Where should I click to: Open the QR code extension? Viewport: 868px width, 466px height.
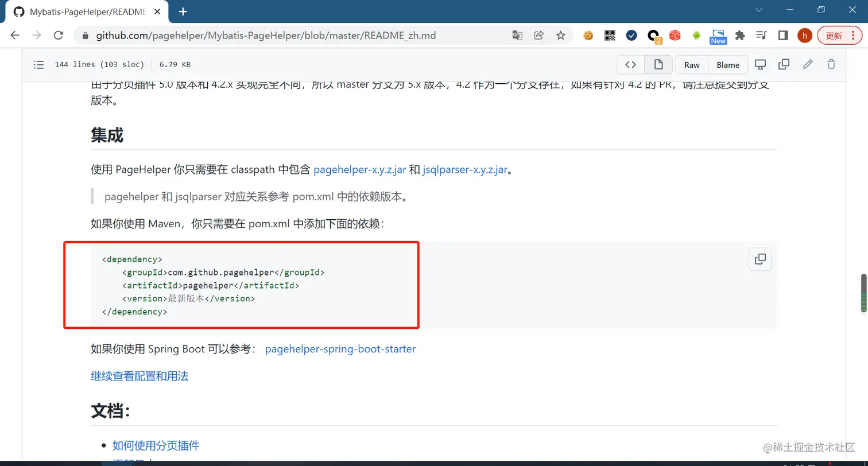(610, 36)
